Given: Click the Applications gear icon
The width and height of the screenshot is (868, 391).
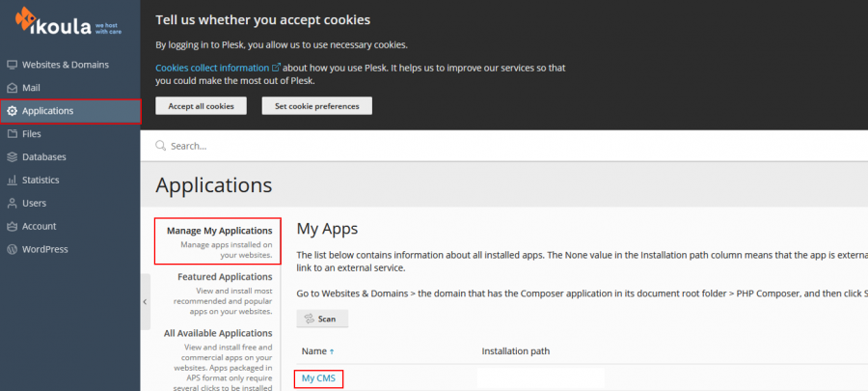Looking at the screenshot, I should click(x=13, y=111).
